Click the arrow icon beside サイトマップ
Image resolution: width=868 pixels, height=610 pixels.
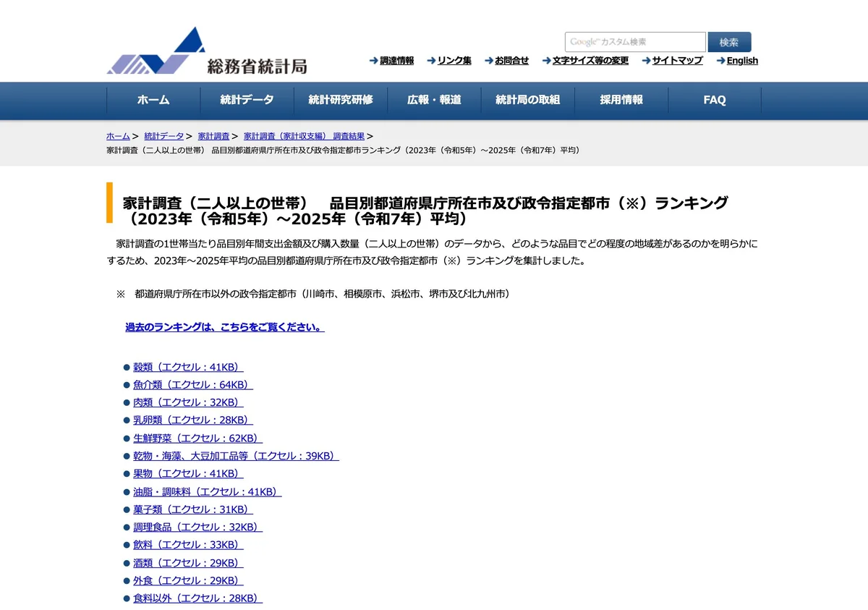[x=646, y=61]
